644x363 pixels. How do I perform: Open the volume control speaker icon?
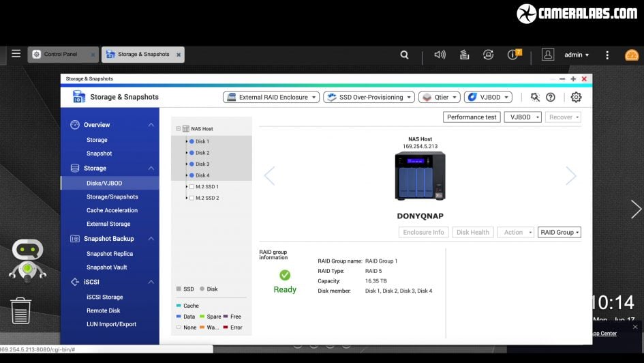coord(440,55)
